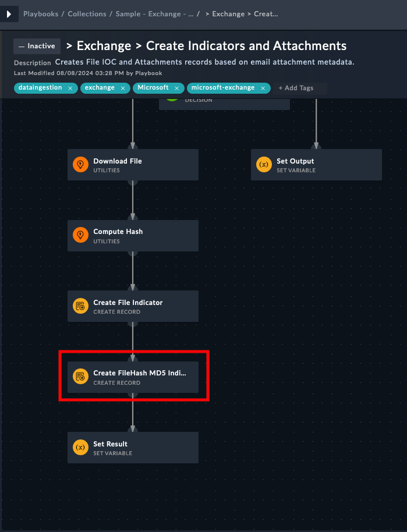Viewport: 407px width, 532px height.
Task: Click the Compute Hash utilities icon
Action: (80, 235)
